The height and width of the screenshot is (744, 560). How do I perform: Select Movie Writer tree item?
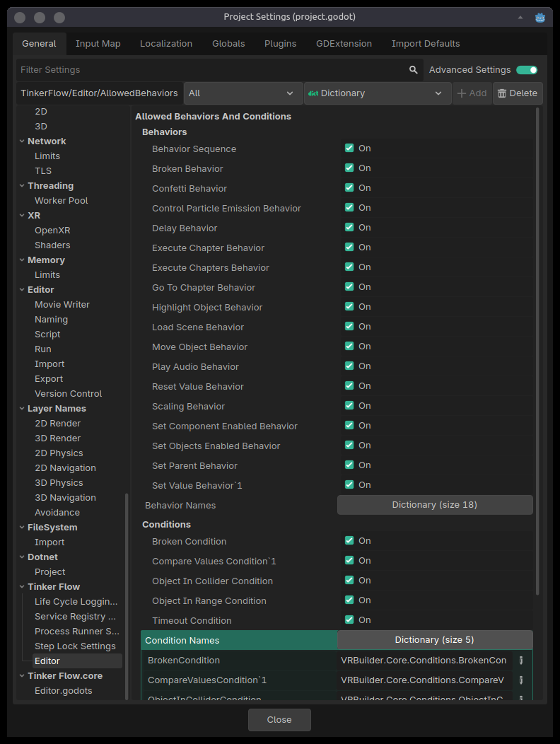pos(62,305)
